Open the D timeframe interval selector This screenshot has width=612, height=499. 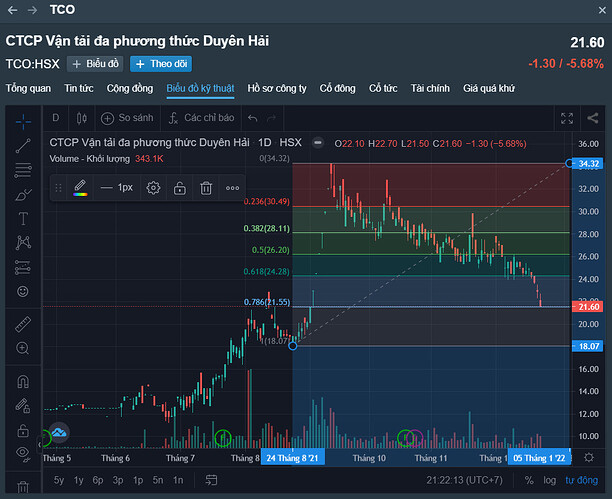[x=55, y=117]
